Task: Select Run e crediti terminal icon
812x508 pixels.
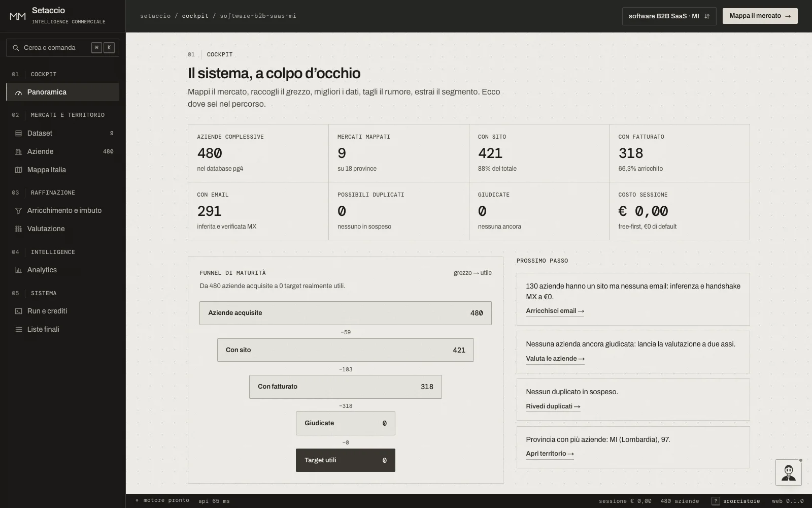Action: pyautogui.click(x=18, y=311)
